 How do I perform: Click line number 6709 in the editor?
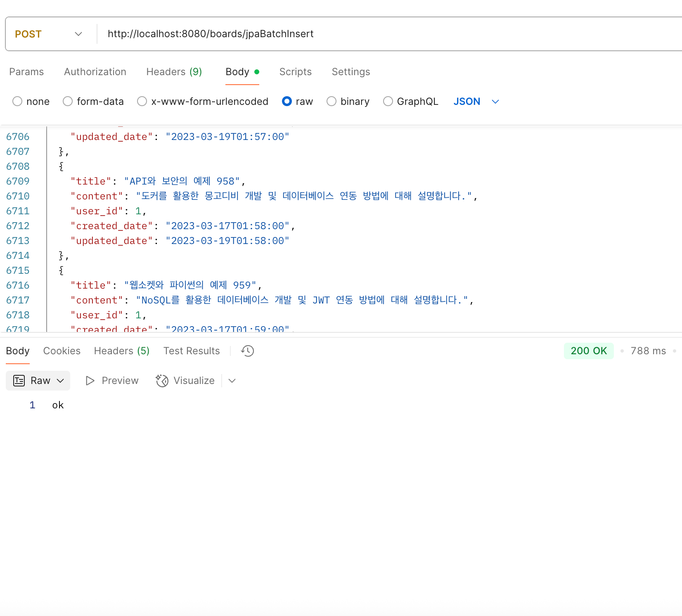tap(18, 181)
